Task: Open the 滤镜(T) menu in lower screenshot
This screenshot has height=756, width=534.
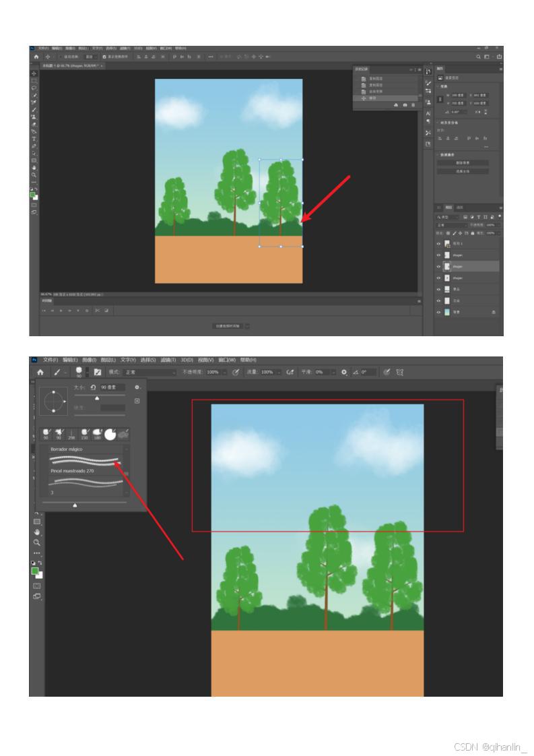Action: point(168,360)
